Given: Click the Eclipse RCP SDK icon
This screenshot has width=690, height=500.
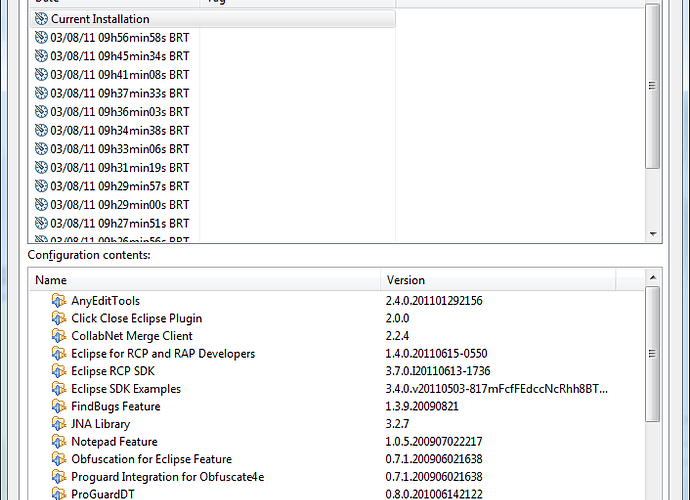Looking at the screenshot, I should (59, 371).
